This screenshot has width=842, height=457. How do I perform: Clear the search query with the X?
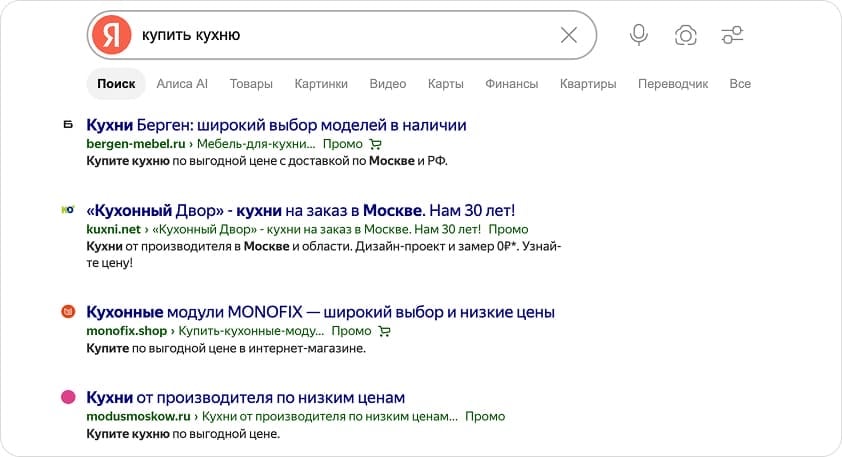[x=569, y=35]
